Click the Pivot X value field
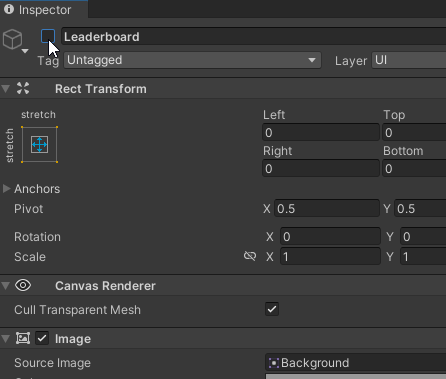 click(x=327, y=209)
